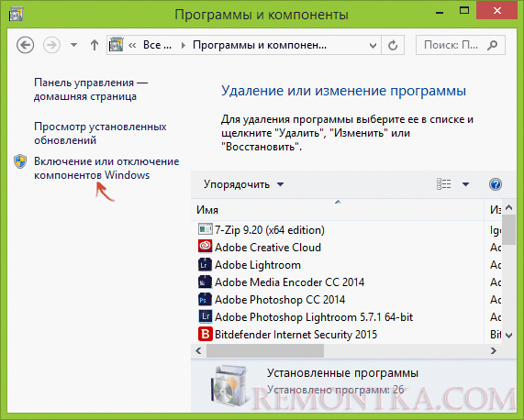Click the horizontal scrollbar right arrow
Screen dimensions: 524x420
tap(493, 351)
